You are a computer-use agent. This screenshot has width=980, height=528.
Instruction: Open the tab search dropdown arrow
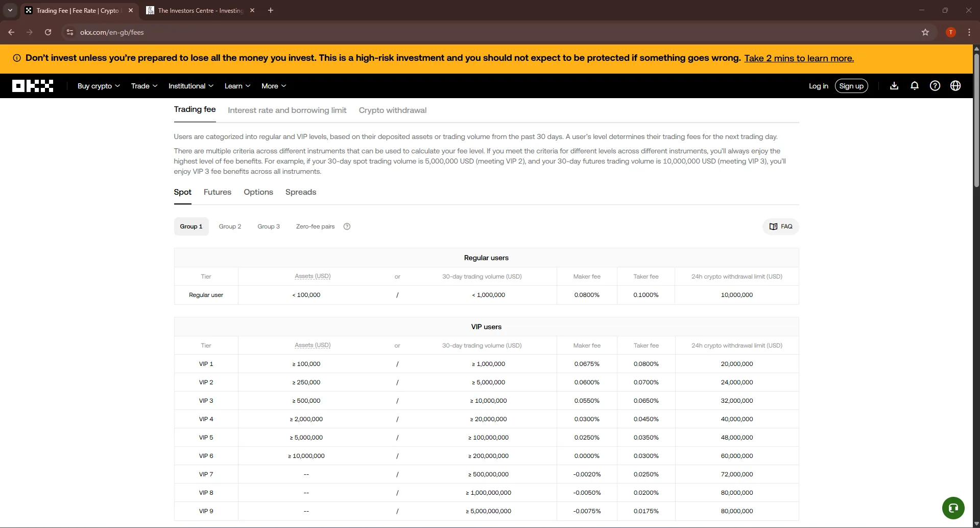click(x=10, y=10)
